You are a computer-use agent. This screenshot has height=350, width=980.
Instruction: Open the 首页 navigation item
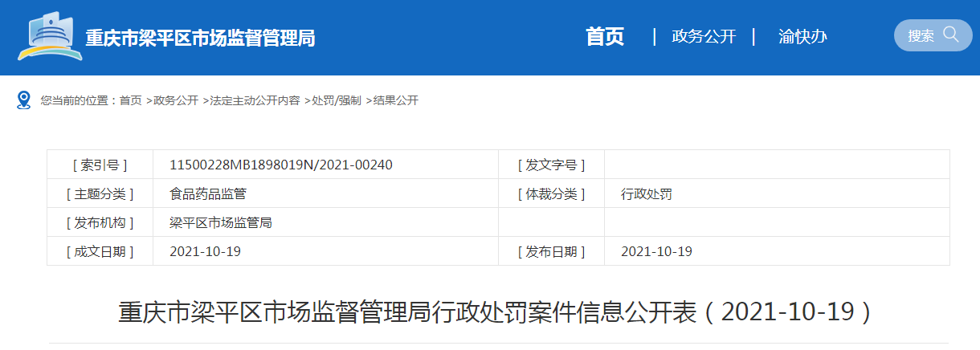[x=605, y=36]
